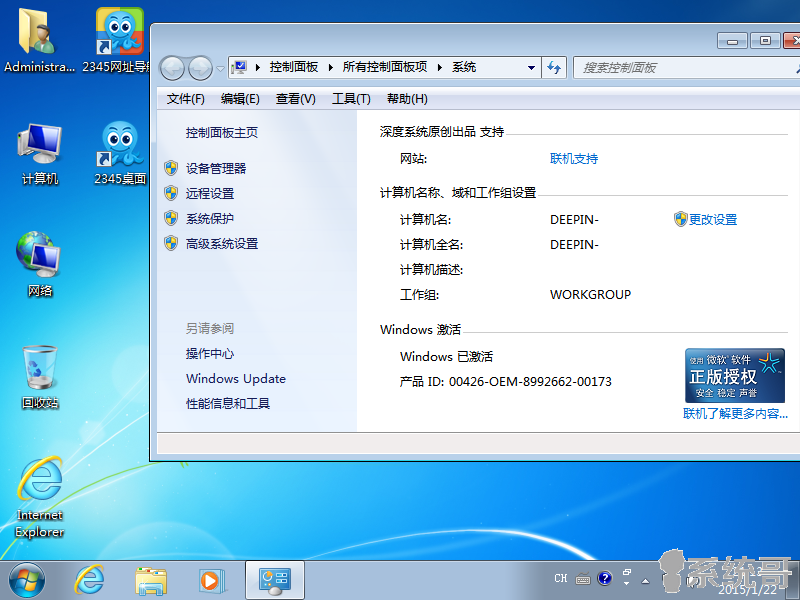This screenshot has height=600, width=800.
Task: Open the Internet Explorer desktop icon
Action: click(39, 497)
